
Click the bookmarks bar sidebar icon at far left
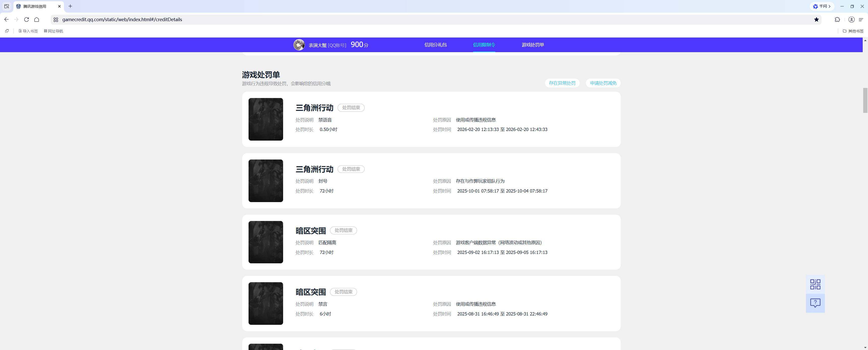[x=7, y=31]
